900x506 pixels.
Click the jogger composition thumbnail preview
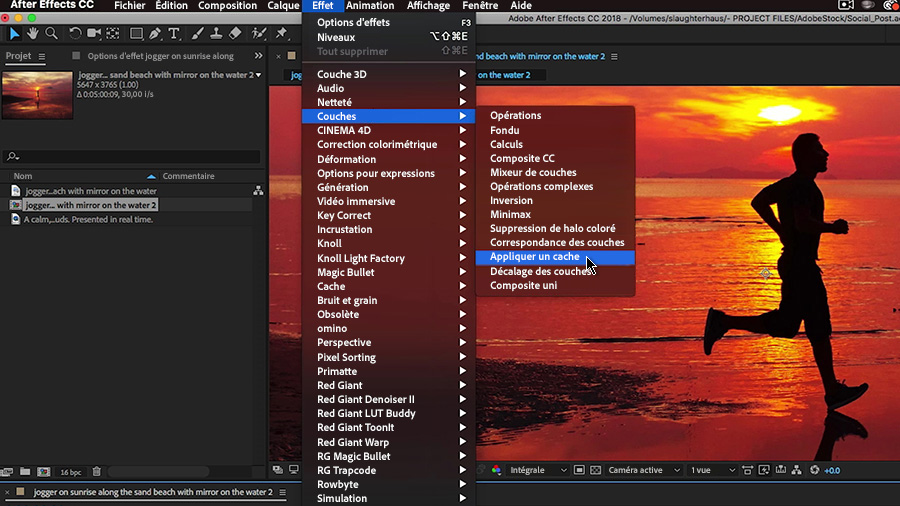click(x=38, y=95)
